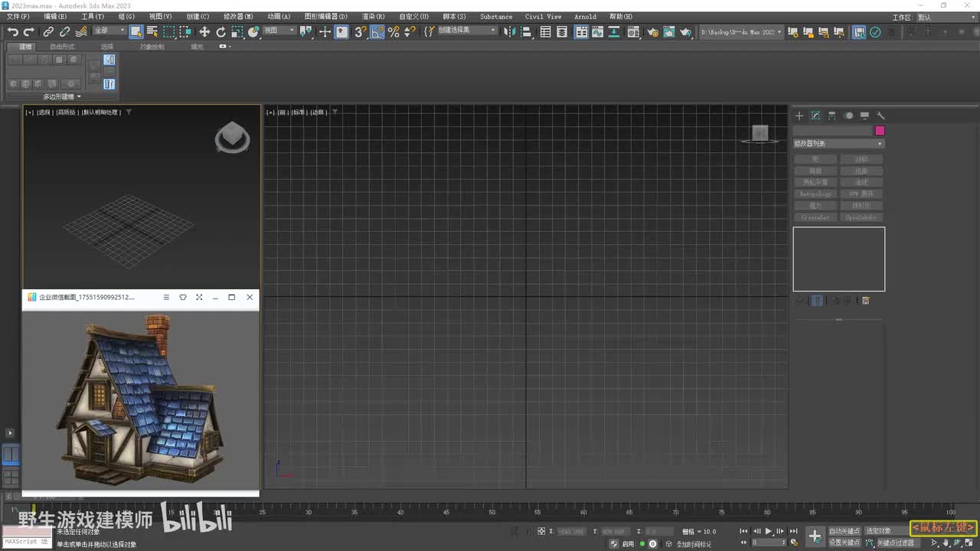
Task: Click the Redo arrow icon
Action: pos(29,32)
